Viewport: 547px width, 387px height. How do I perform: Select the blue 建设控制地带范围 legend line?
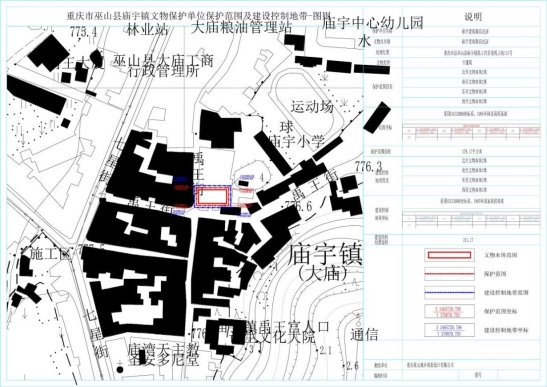(x=449, y=292)
